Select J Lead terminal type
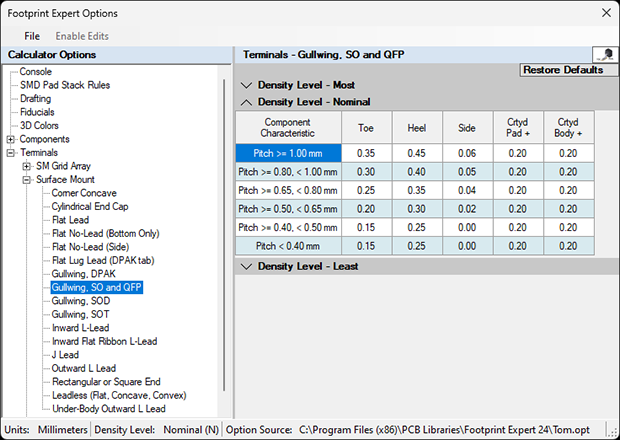The image size is (620, 440). click(65, 355)
